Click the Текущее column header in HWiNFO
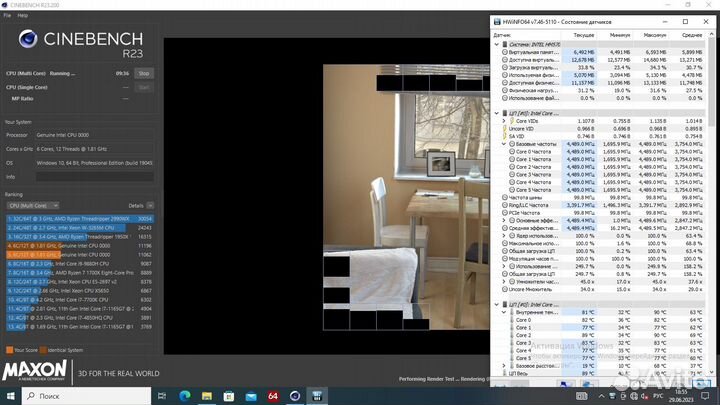Screen dimensions: 720x405 click(x=579, y=35)
